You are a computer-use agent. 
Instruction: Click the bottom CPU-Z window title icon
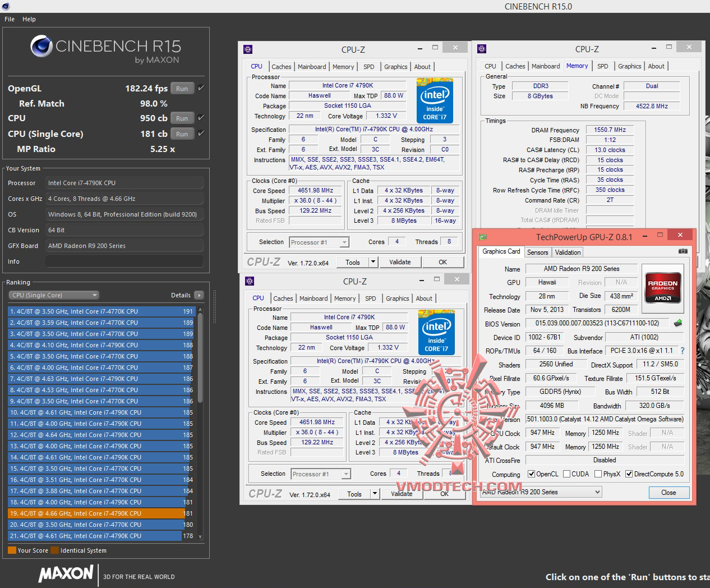250,281
